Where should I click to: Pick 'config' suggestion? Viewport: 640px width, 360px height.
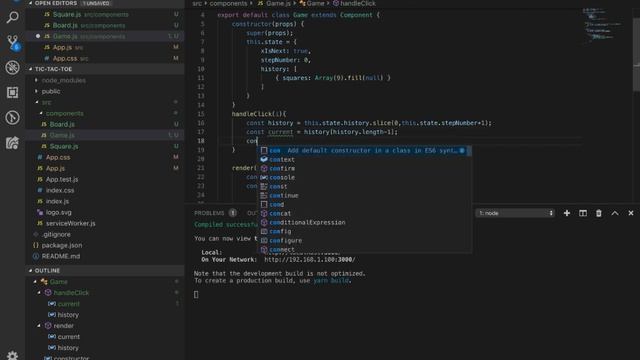[x=364, y=231]
